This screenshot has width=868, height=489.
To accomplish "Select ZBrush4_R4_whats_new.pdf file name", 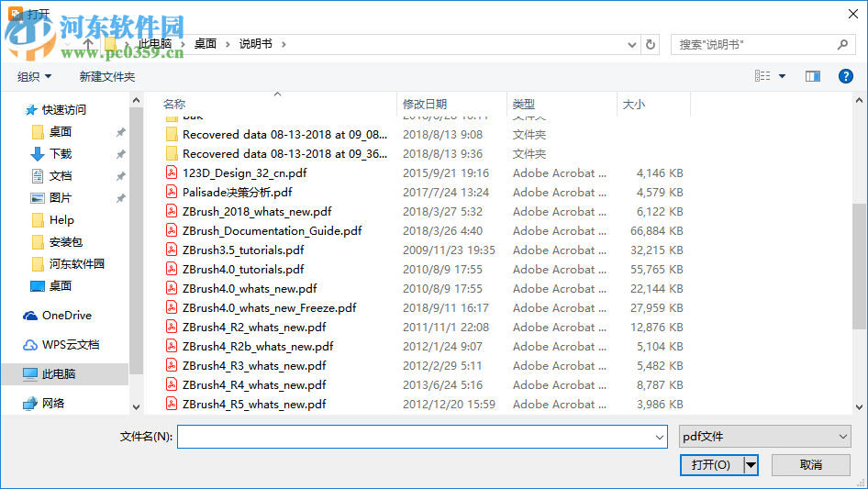I will (x=254, y=385).
